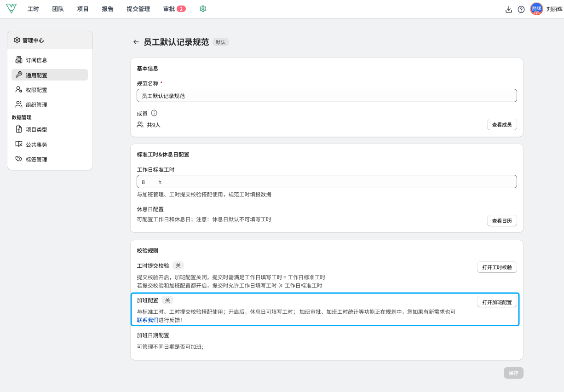
Task: Open 订阅信息 in the sidebar
Action: [x=36, y=60]
